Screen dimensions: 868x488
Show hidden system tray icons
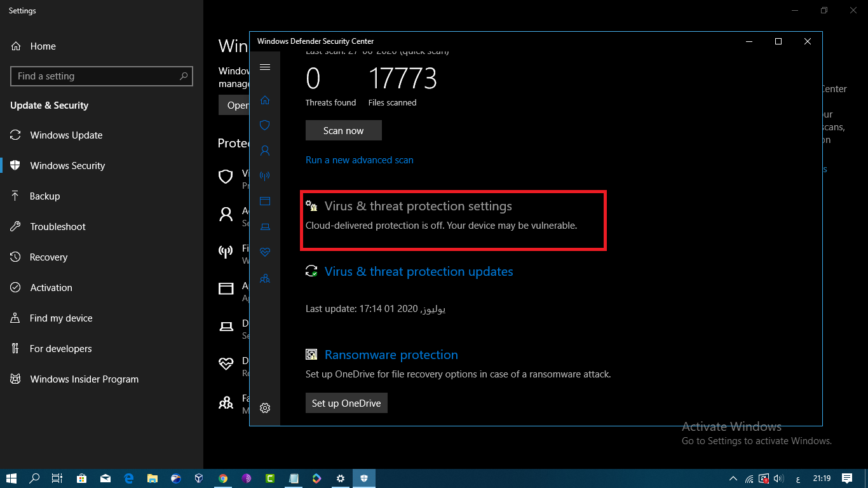[733, 478]
